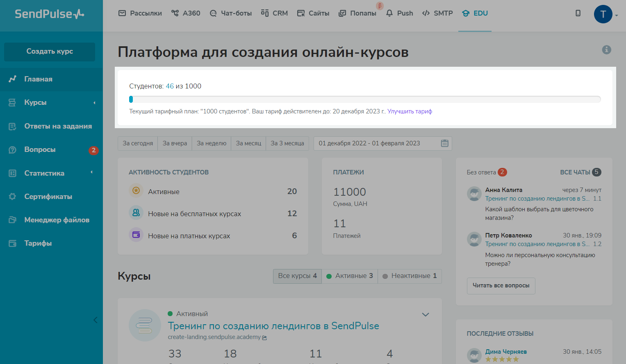This screenshot has height=364, width=626.
Task: Expand the Курсы sidebar submenu
Action: (94, 102)
